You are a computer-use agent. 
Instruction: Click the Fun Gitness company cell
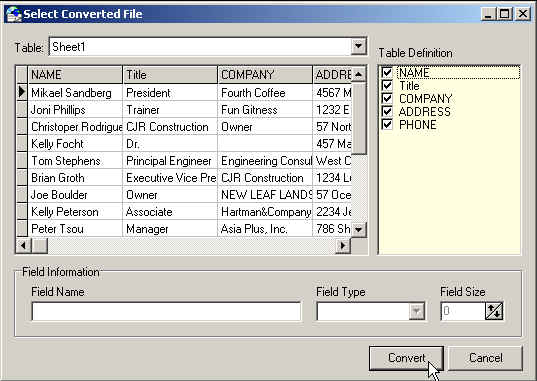coord(265,110)
